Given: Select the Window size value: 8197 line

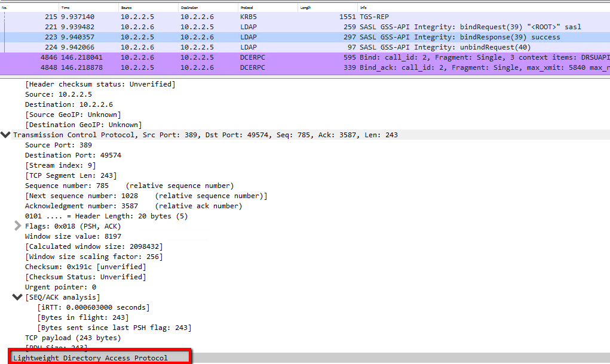Looking at the screenshot, I should [73, 236].
